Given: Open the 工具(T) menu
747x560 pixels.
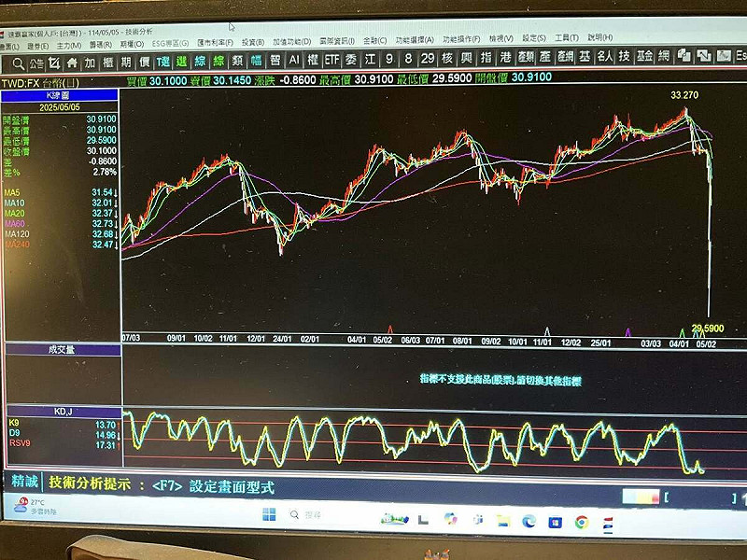Looking at the screenshot, I should tap(566, 38).
